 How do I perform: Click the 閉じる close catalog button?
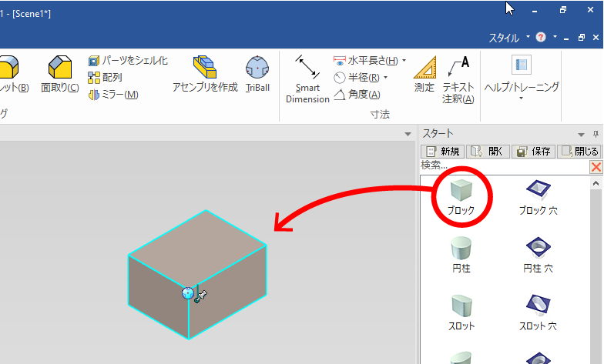(x=579, y=152)
